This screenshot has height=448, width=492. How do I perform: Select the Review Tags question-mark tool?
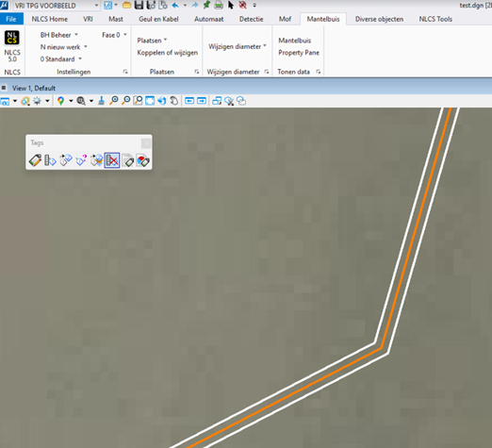coord(81,160)
